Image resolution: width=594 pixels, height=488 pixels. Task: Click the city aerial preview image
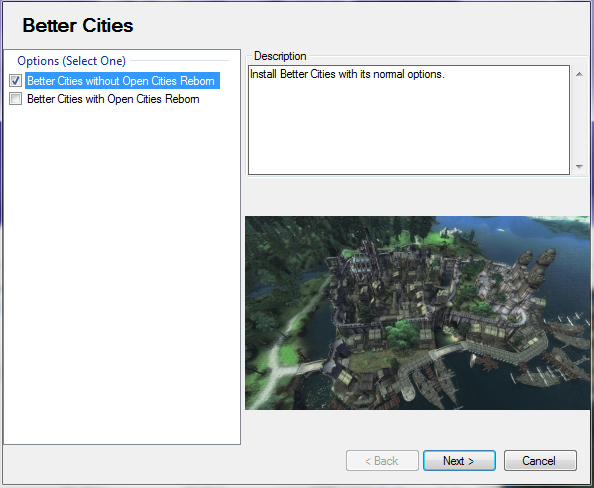(417, 313)
